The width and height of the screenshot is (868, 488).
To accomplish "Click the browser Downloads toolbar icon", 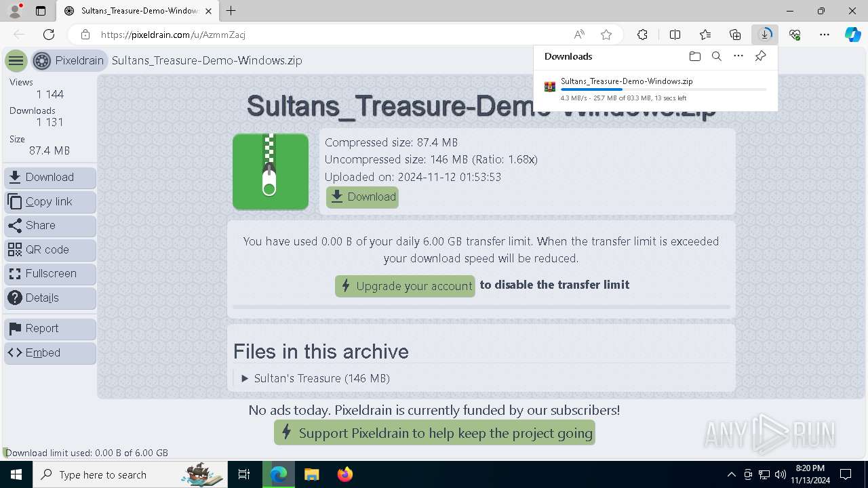I will [765, 35].
